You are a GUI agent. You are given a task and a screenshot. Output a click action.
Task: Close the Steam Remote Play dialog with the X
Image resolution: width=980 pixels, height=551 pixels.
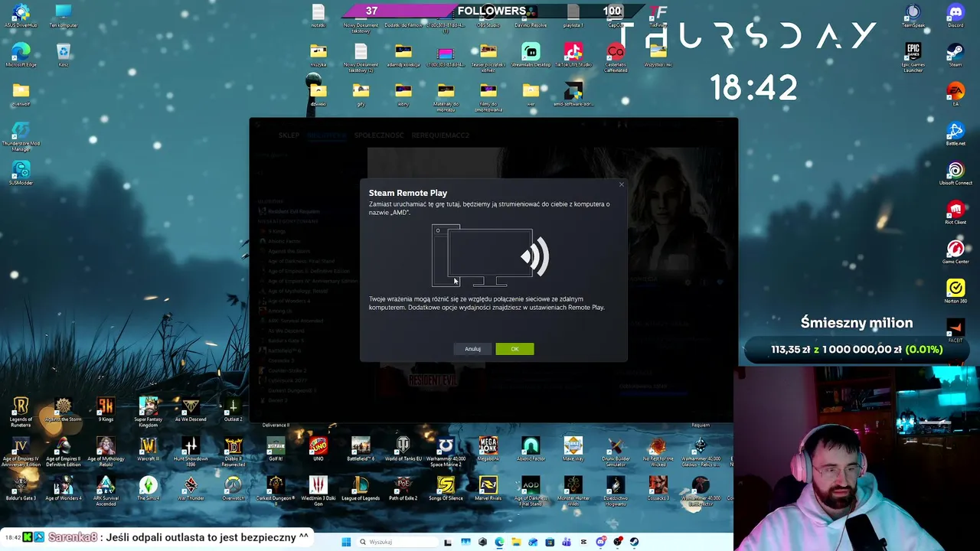pos(621,184)
